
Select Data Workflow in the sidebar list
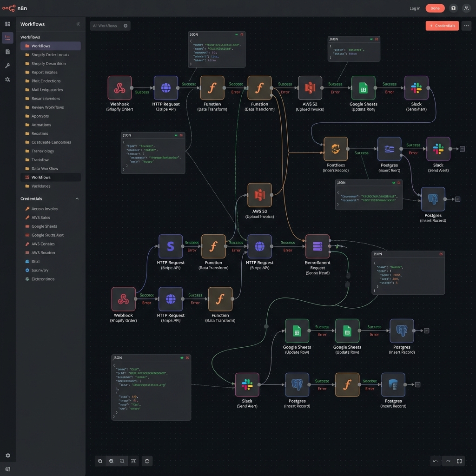pyautogui.click(x=45, y=169)
